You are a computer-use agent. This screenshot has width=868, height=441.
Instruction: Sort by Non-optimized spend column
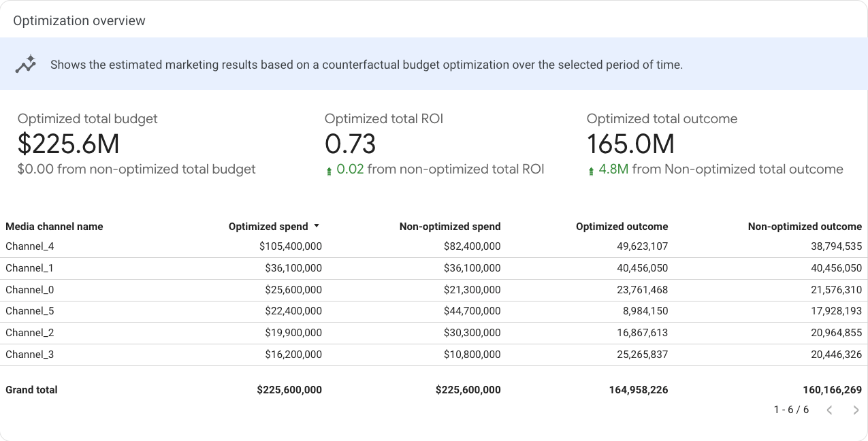449,227
